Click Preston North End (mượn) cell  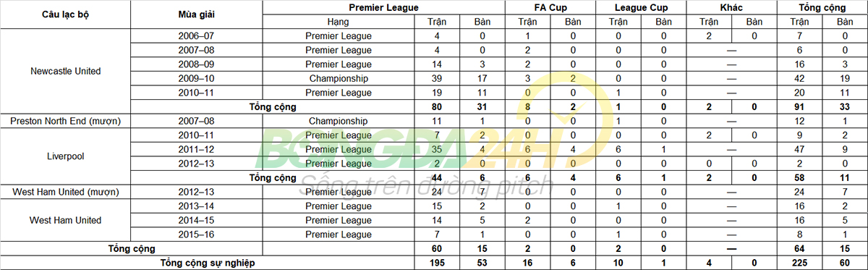click(66, 121)
